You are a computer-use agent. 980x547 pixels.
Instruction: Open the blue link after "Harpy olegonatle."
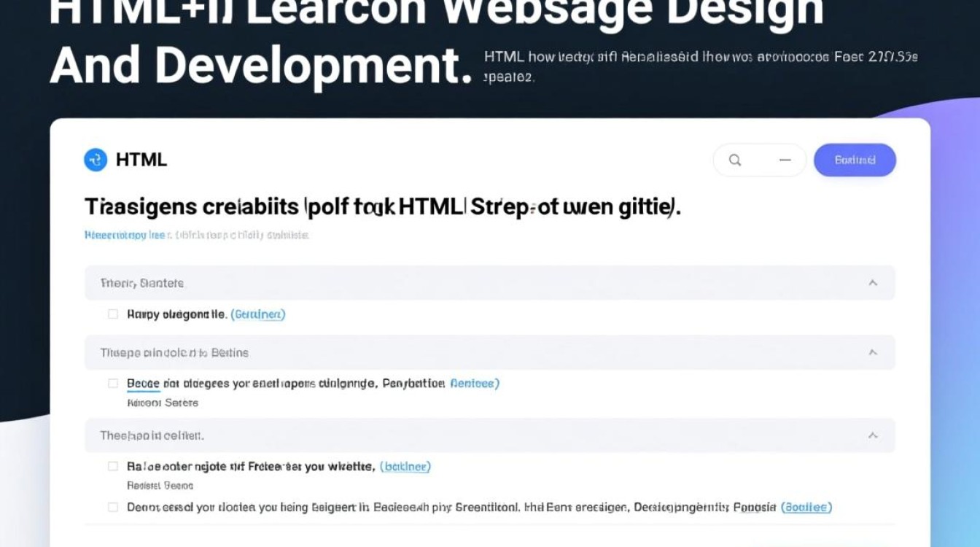(x=258, y=314)
